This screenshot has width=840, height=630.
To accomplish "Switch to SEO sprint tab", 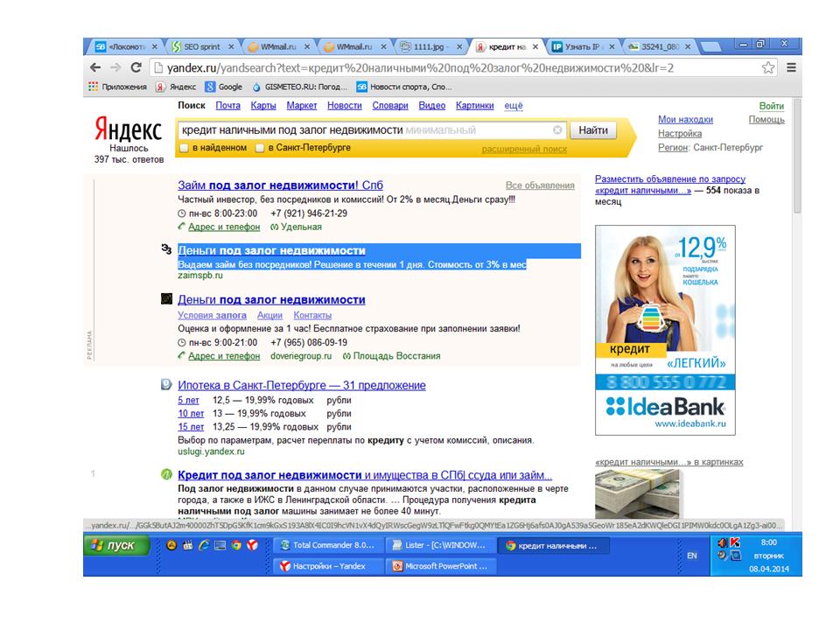I will (202, 47).
